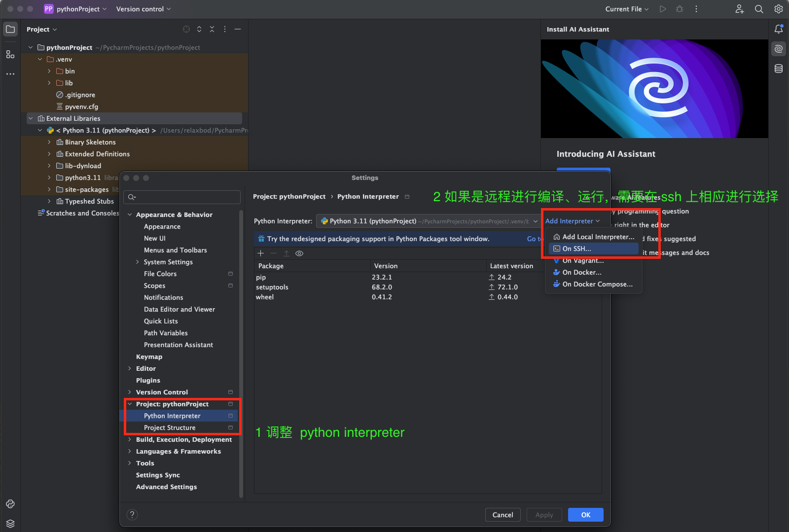The width and height of the screenshot is (789, 532).
Task: Click the More tool windows ellipsis icon
Action: click(10, 74)
